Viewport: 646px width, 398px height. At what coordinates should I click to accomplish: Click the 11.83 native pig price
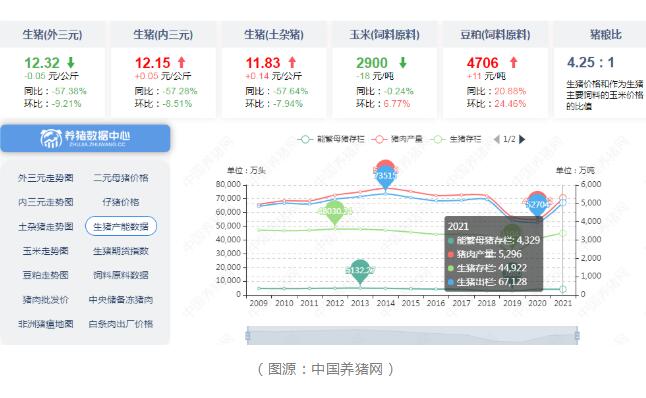coord(263,63)
